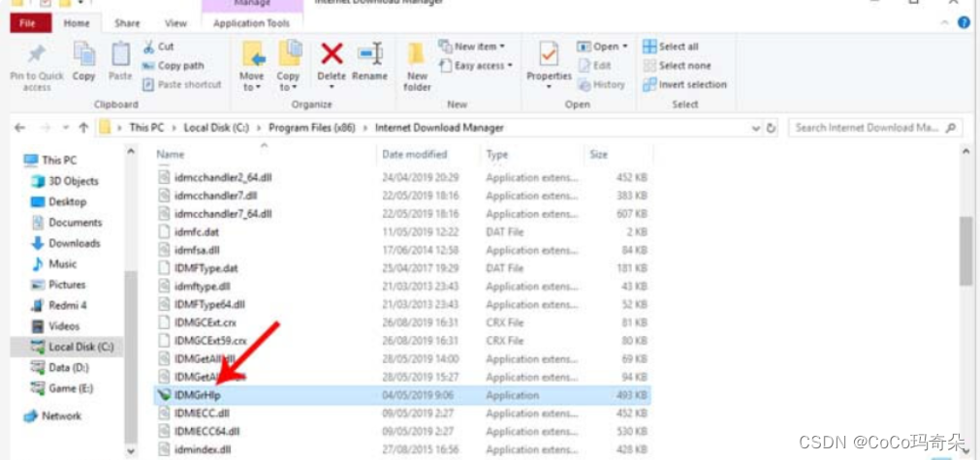980x460 pixels.
Task: Click History in the Open group
Action: click(601, 84)
